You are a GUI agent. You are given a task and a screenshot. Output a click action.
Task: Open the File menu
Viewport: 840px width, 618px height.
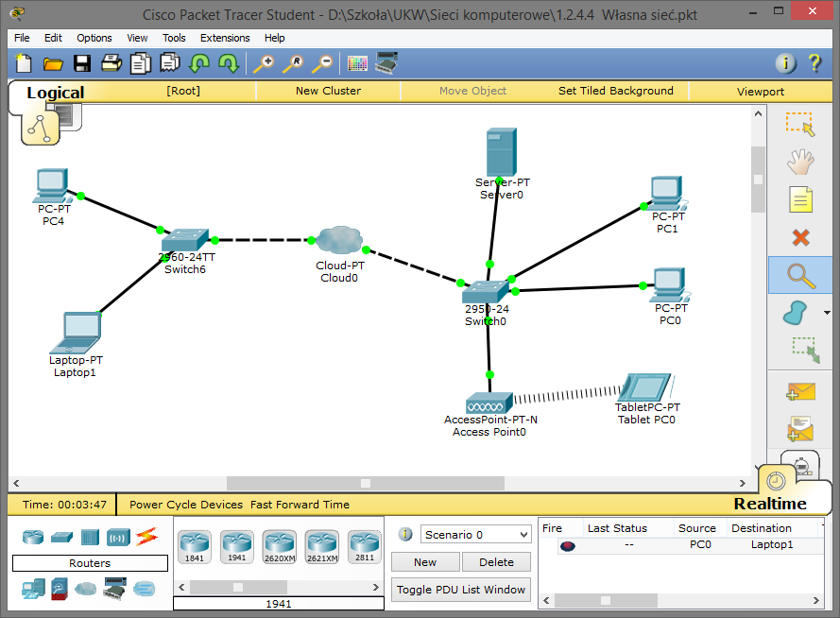[22, 38]
